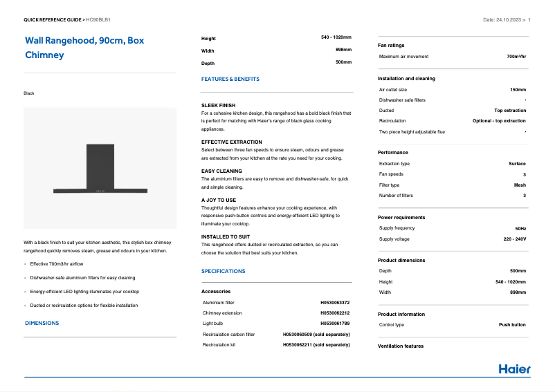Click the Push button control type value
The image size is (555, 392).
(512, 325)
